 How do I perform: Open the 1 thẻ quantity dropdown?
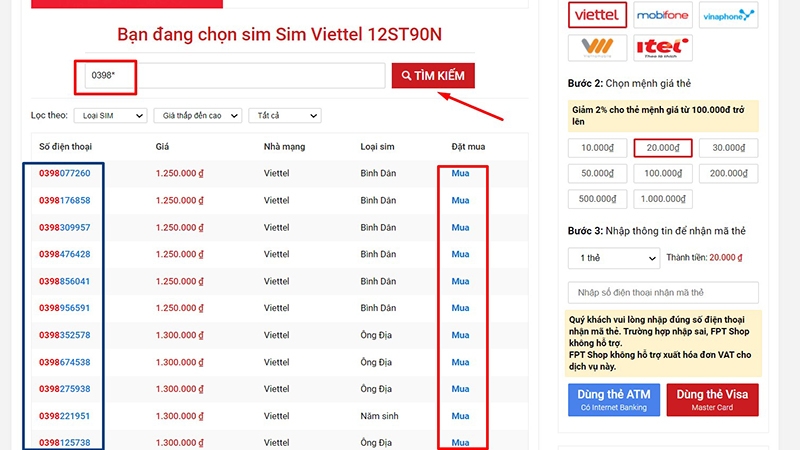[614, 258]
